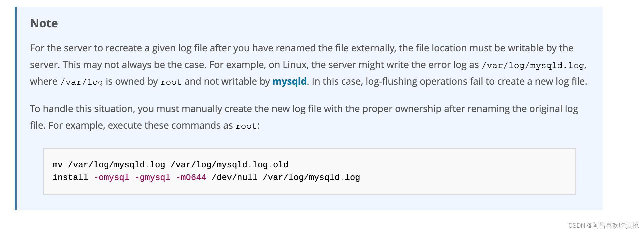Click the blue left border of the note

pos(16,108)
